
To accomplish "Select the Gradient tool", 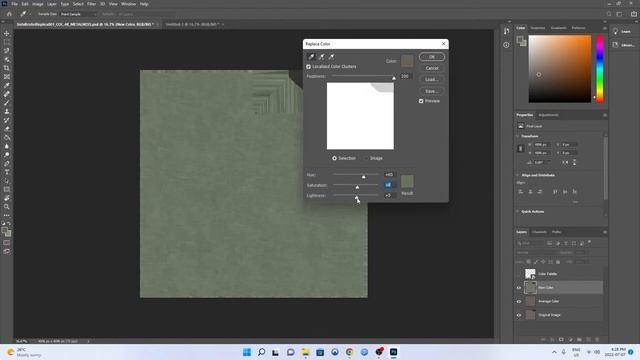I will pyautogui.click(x=7, y=138).
